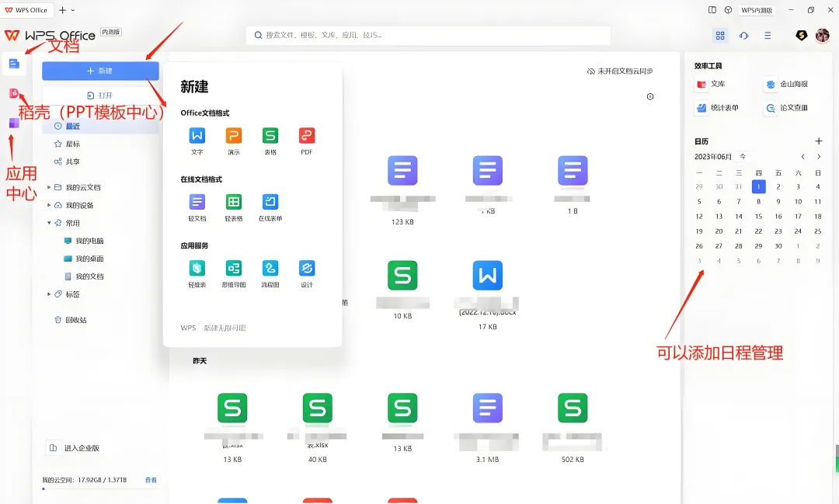Open the user avatar profile
Screen dimensions: 839x504
click(x=823, y=35)
